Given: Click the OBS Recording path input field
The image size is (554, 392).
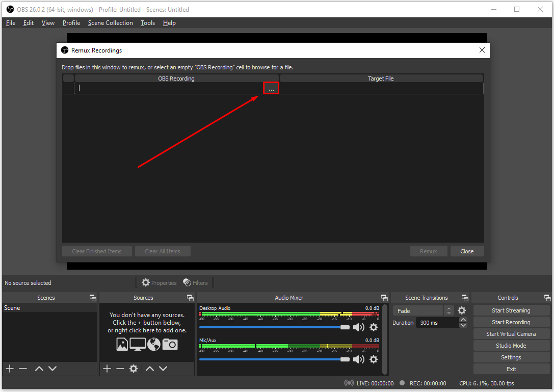Looking at the screenshot, I should [169, 88].
